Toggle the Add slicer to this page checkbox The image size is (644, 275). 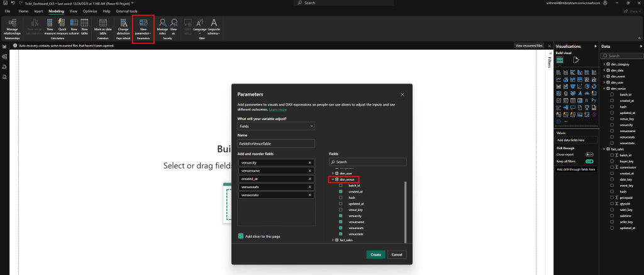tap(241, 236)
